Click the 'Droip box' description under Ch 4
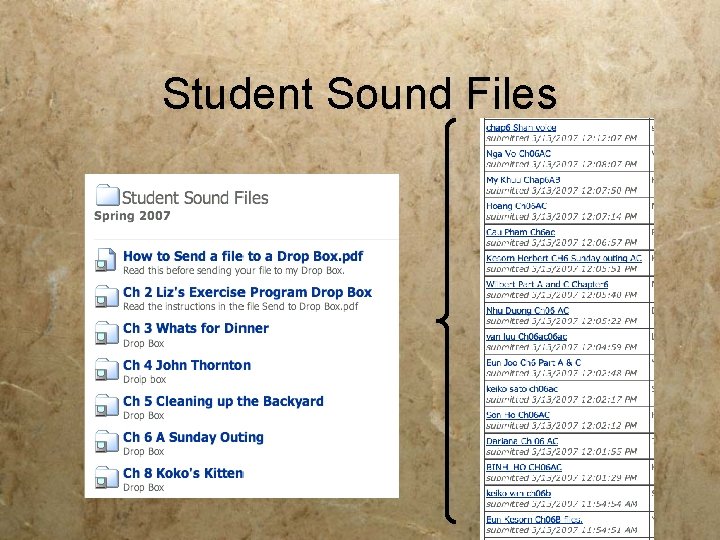 click(145, 379)
